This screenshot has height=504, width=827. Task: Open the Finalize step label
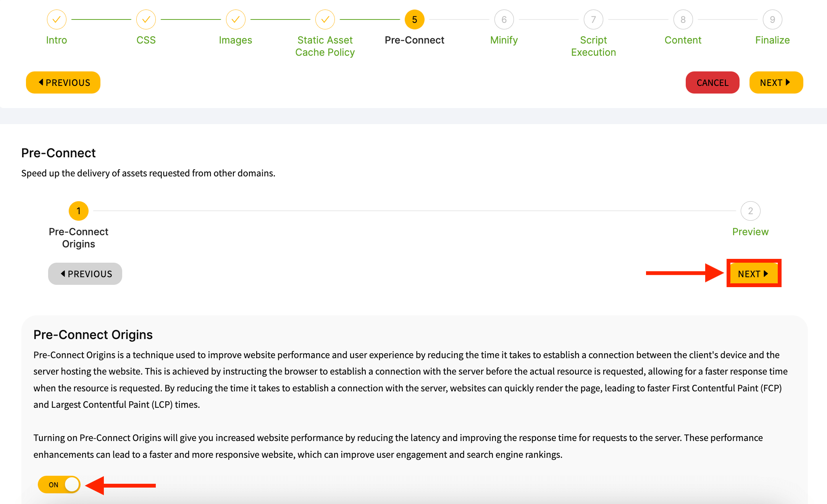click(x=772, y=40)
